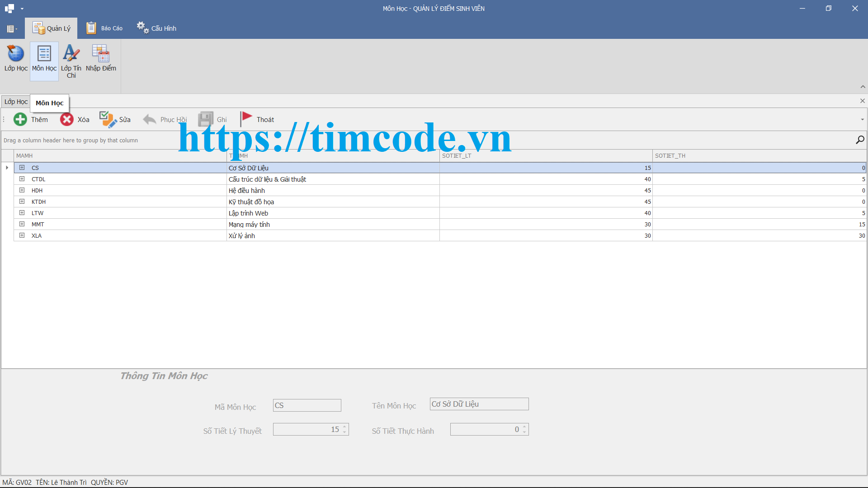Select the Lập trình Web cell
Image resolution: width=868 pixels, height=488 pixels.
[333, 213]
